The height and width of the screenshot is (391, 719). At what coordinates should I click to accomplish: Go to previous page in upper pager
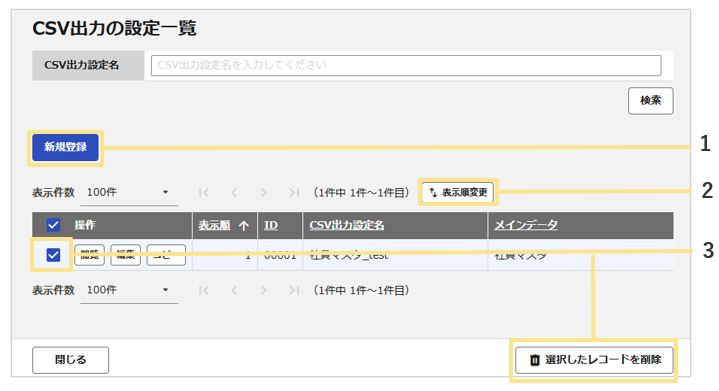(234, 193)
